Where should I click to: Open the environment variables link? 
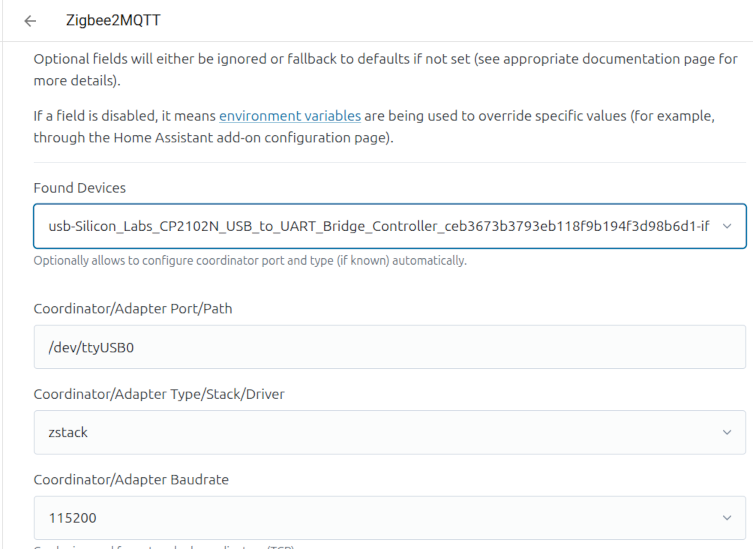pos(290,116)
